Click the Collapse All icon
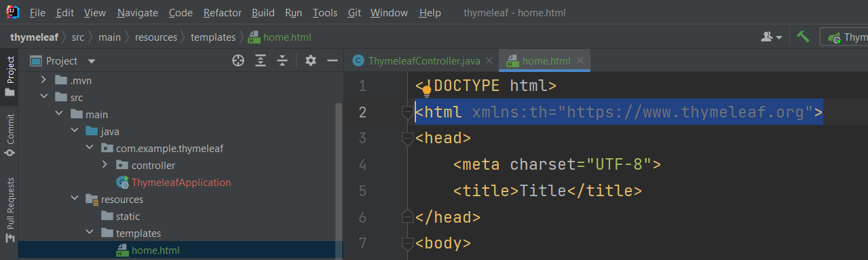 [282, 60]
